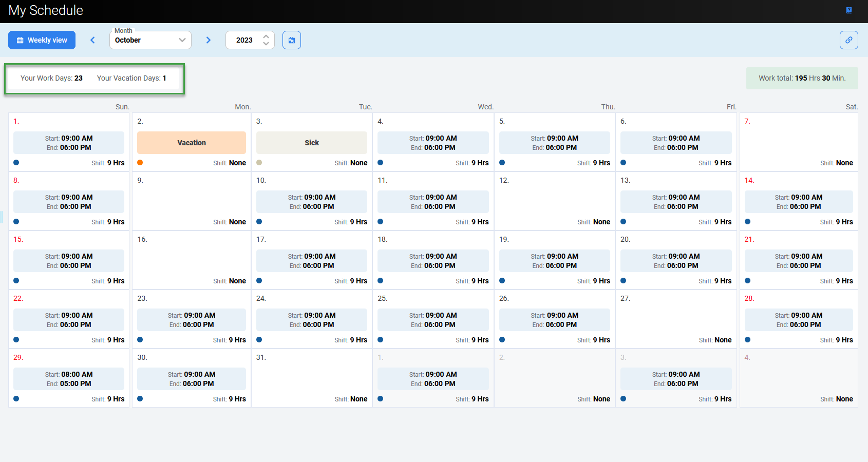The height and width of the screenshot is (462, 868).
Task: Click the blue dot on October 29
Action: click(x=16, y=399)
